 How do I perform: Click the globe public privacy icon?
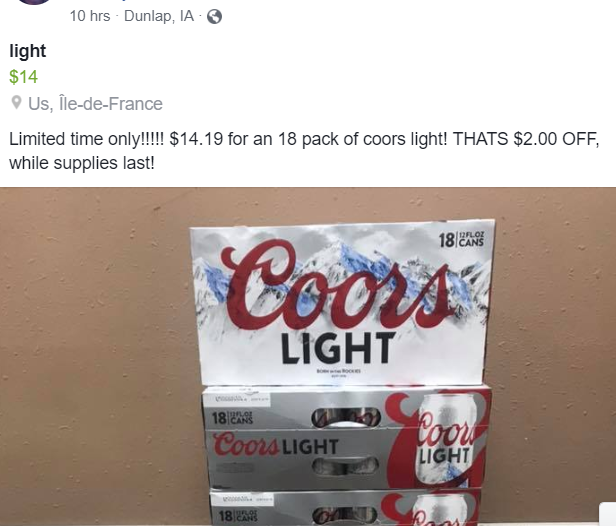click(214, 16)
